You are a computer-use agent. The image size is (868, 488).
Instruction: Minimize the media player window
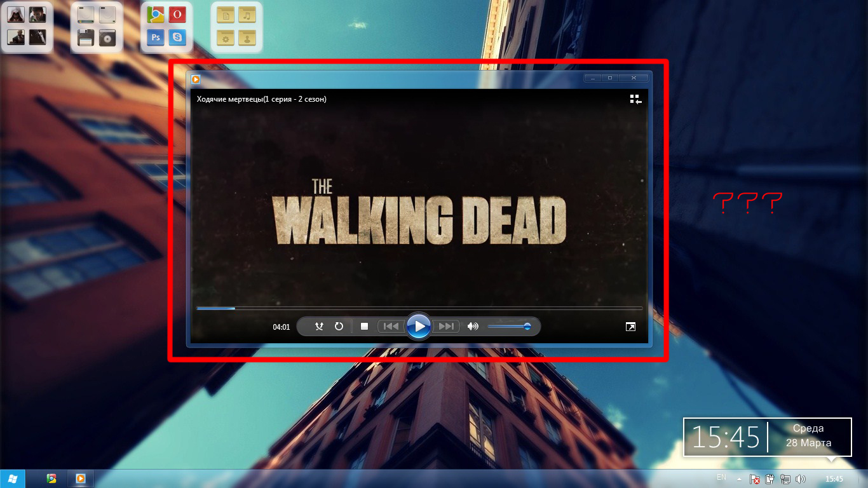[592, 78]
